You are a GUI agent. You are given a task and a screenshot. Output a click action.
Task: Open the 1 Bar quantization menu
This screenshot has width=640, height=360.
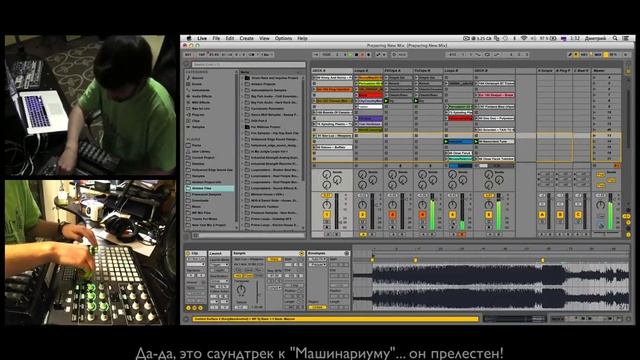266,55
